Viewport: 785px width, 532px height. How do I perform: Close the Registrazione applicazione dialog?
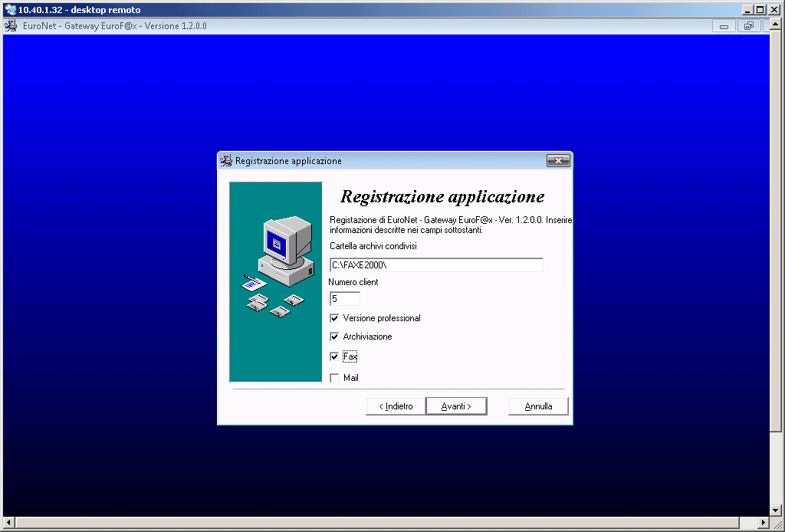[x=558, y=161]
